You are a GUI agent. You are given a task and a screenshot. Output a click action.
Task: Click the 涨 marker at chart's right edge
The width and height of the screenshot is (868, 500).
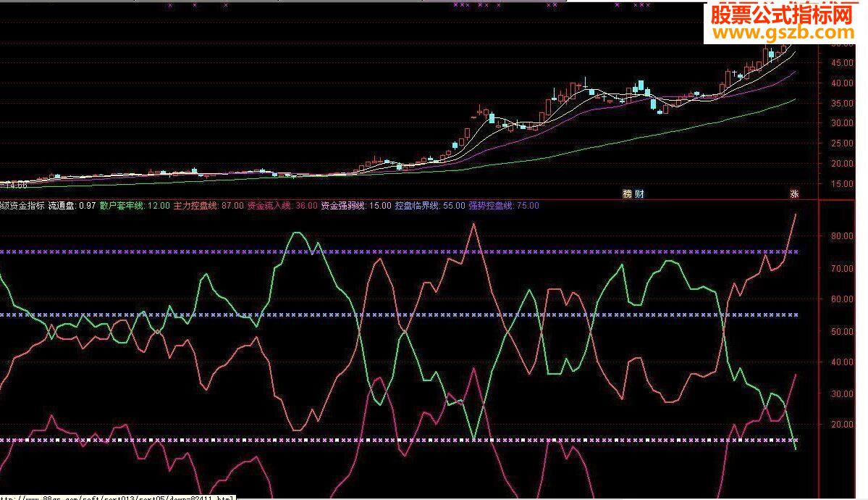(794, 194)
